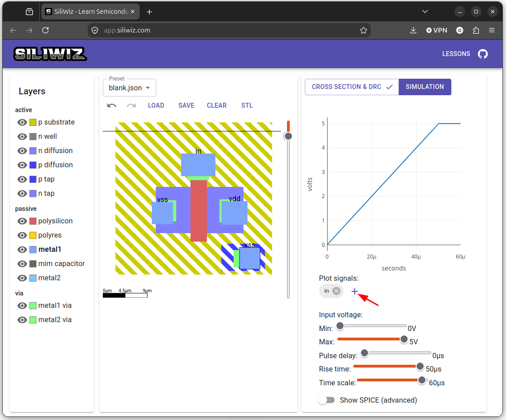The width and height of the screenshot is (506, 420).
Task: Click the polysilicon gate in layout canvas
Action: pyautogui.click(x=198, y=210)
